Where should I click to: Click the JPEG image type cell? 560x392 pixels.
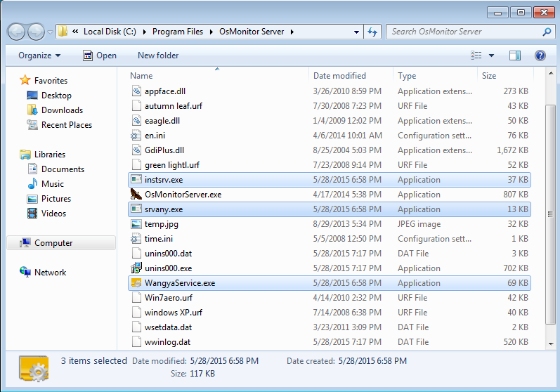[419, 224]
